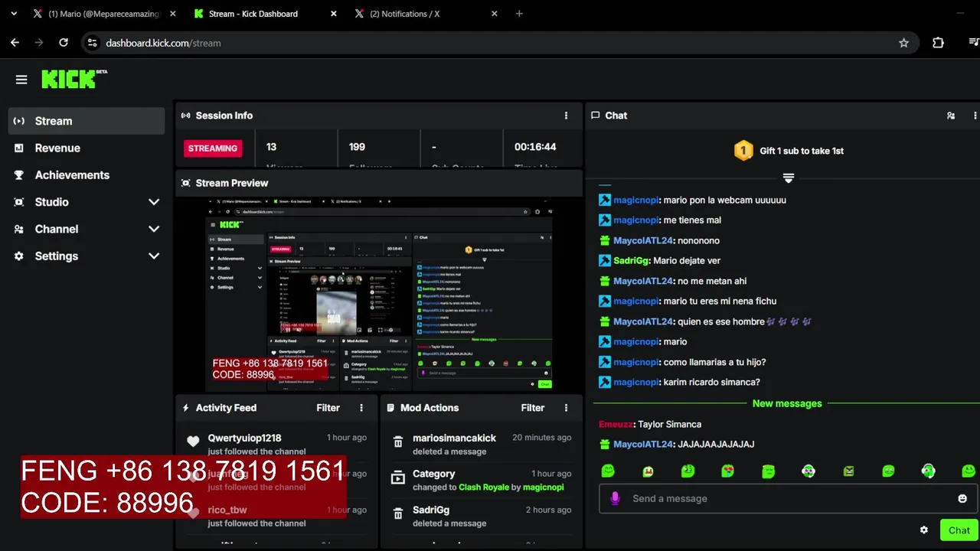Open Chat panel three-dot menu

tap(975, 116)
